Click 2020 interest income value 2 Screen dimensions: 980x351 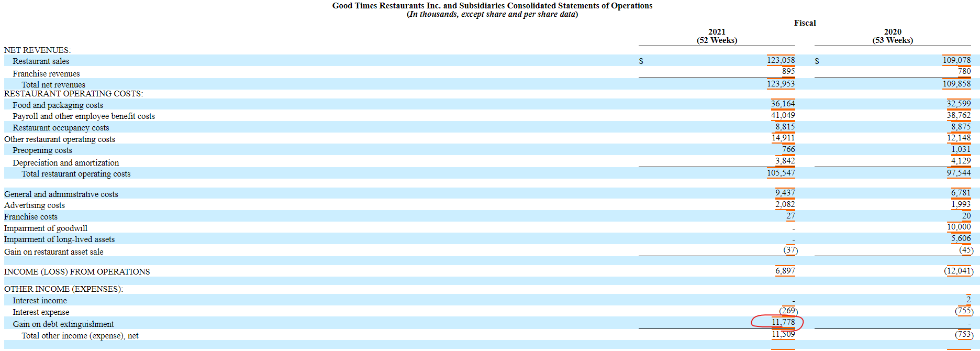click(x=968, y=299)
